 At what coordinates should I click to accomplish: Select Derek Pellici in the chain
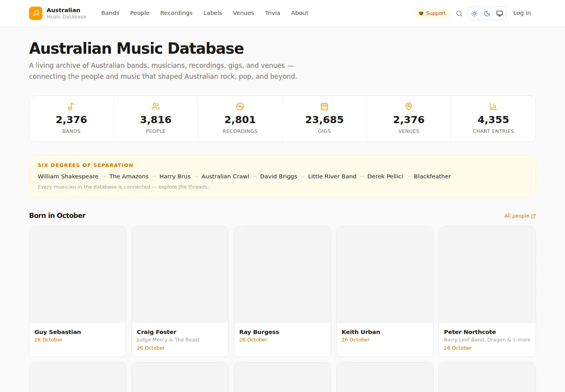385,176
